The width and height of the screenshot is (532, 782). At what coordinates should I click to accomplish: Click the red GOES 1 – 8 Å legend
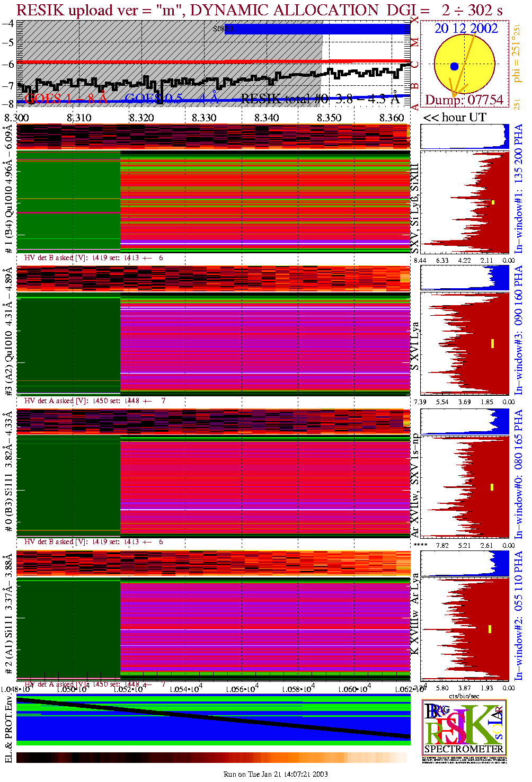click(x=66, y=99)
